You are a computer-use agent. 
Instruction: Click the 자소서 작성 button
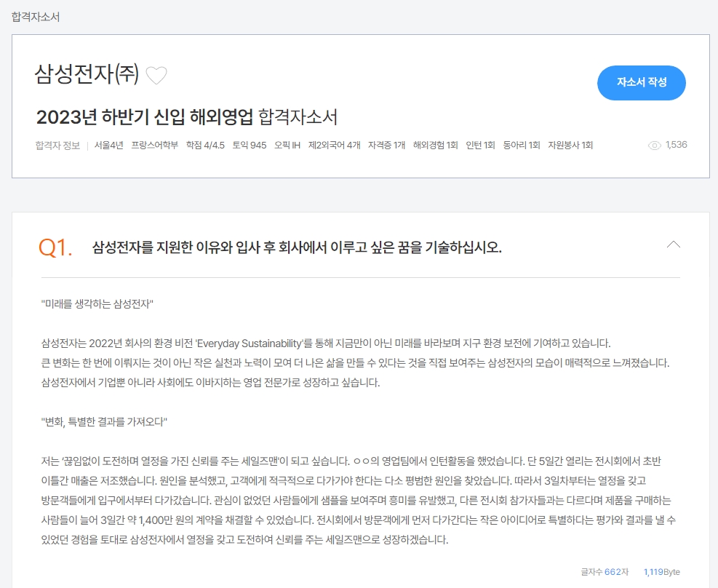(641, 82)
